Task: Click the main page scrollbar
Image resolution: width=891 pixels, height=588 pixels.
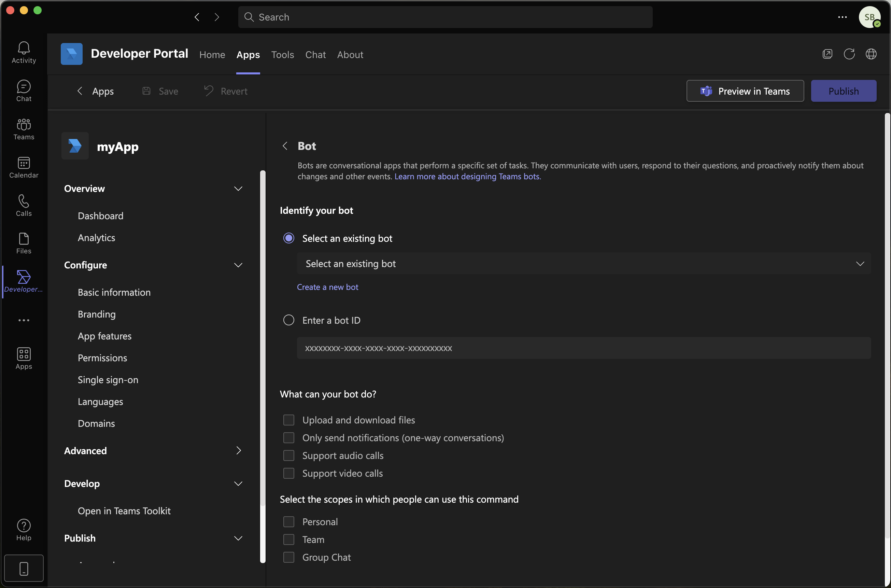Action: (887, 325)
